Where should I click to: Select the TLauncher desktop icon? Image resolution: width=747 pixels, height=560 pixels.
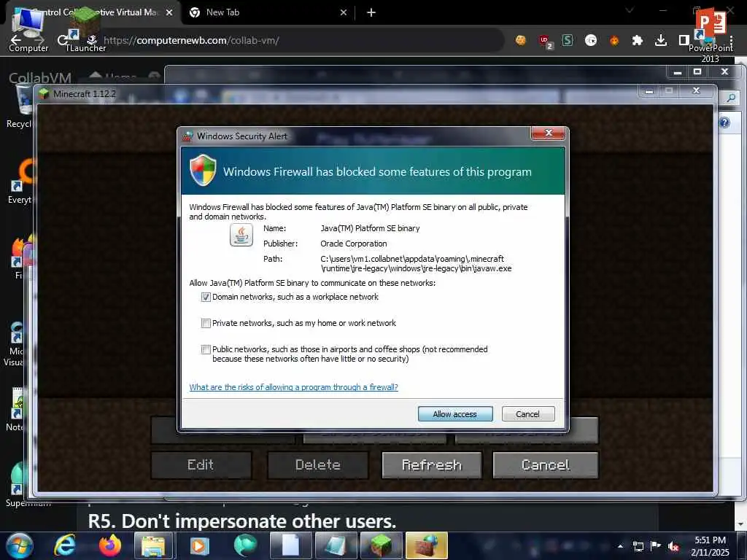pyautogui.click(x=85, y=29)
